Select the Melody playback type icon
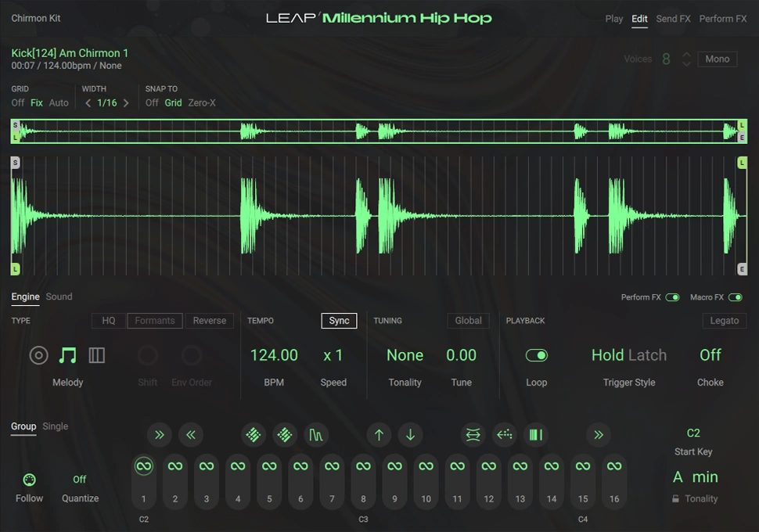 [x=68, y=355]
